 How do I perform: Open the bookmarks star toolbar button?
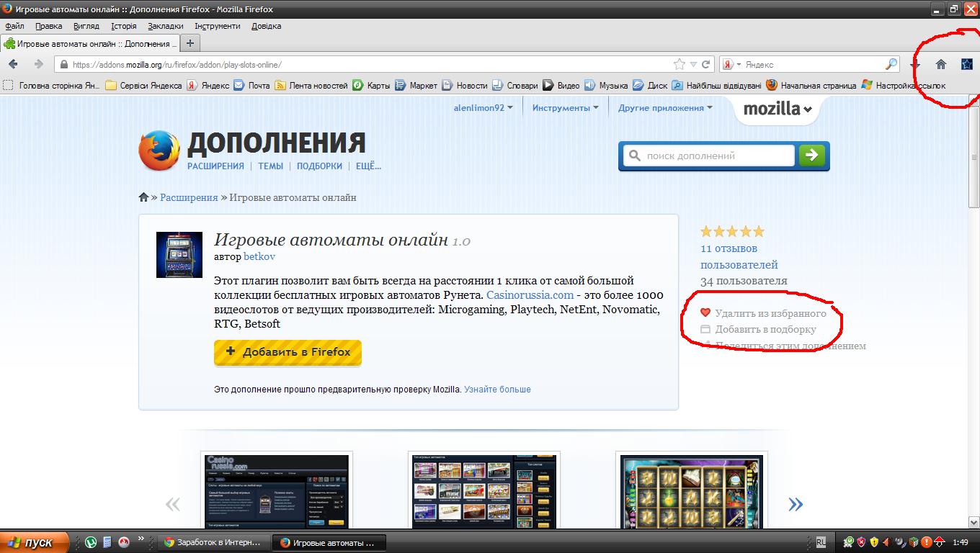coord(966,64)
